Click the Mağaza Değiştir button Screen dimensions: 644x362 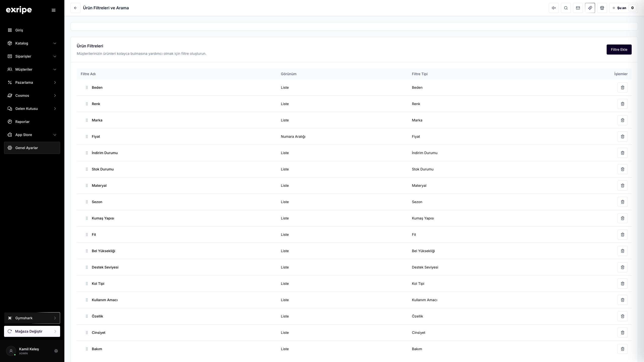[32, 331]
